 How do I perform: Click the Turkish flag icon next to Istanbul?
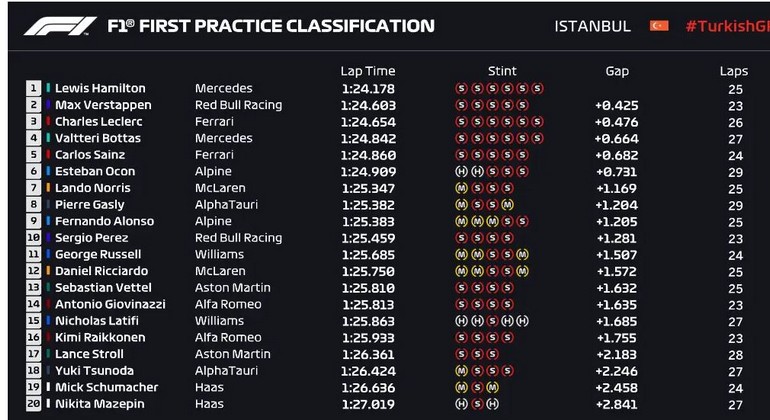tap(659, 26)
